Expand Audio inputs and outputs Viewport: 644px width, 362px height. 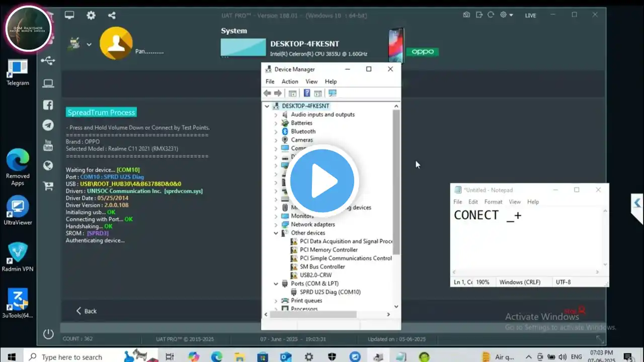(276, 115)
